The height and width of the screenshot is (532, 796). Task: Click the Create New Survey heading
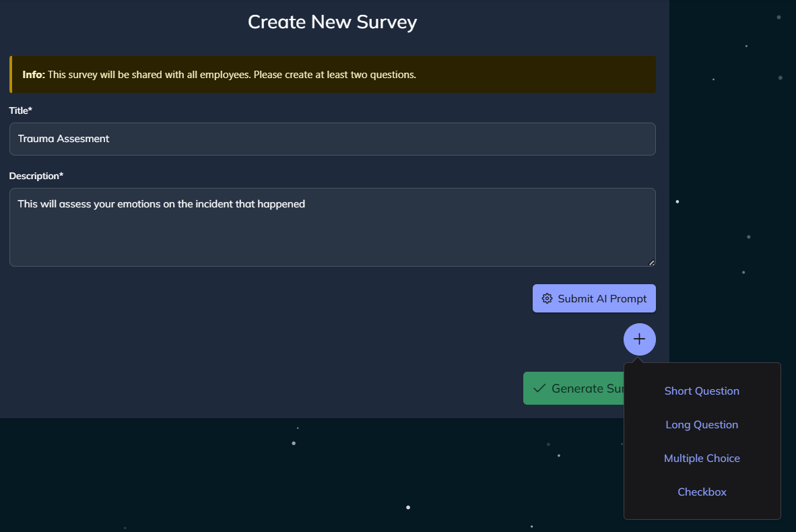(x=332, y=22)
